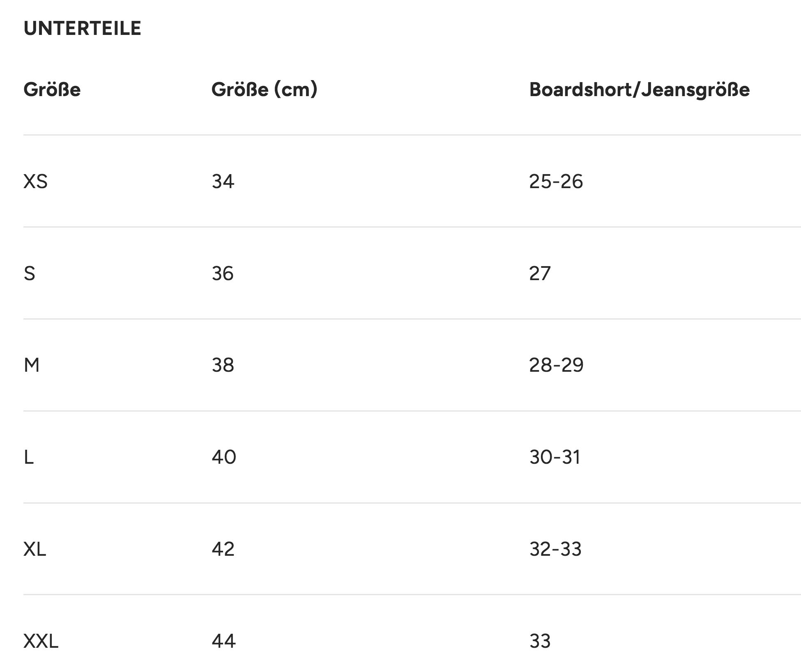Image resolution: width=801 pixels, height=672 pixels.
Task: Click the M size label
Action: tap(32, 365)
